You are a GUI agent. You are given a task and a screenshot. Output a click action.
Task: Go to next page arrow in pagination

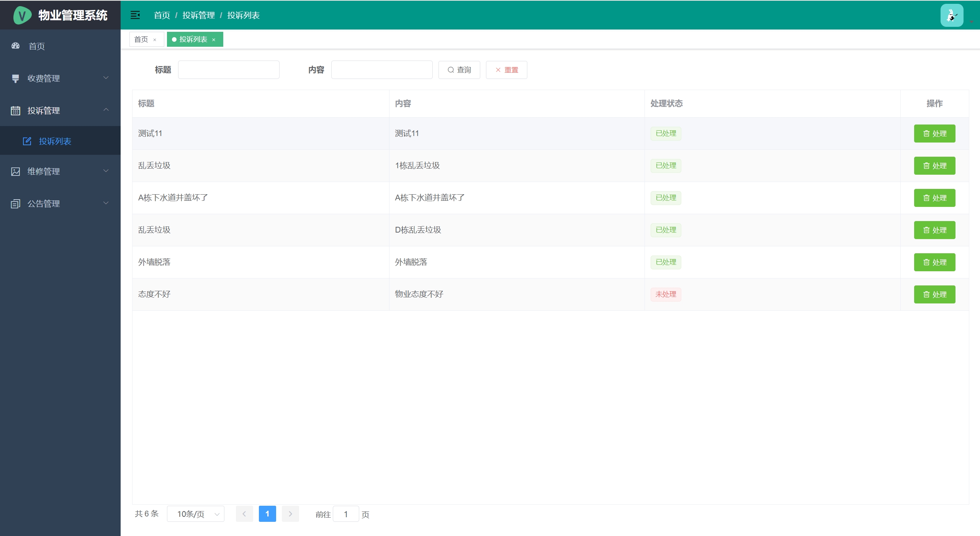click(x=290, y=514)
